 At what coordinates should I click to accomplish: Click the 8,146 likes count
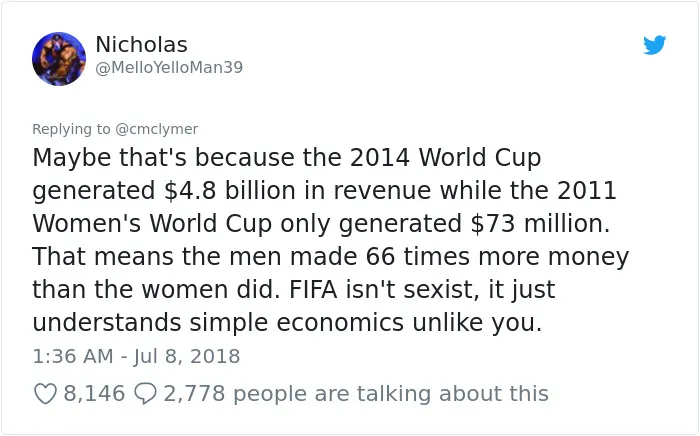point(94,394)
